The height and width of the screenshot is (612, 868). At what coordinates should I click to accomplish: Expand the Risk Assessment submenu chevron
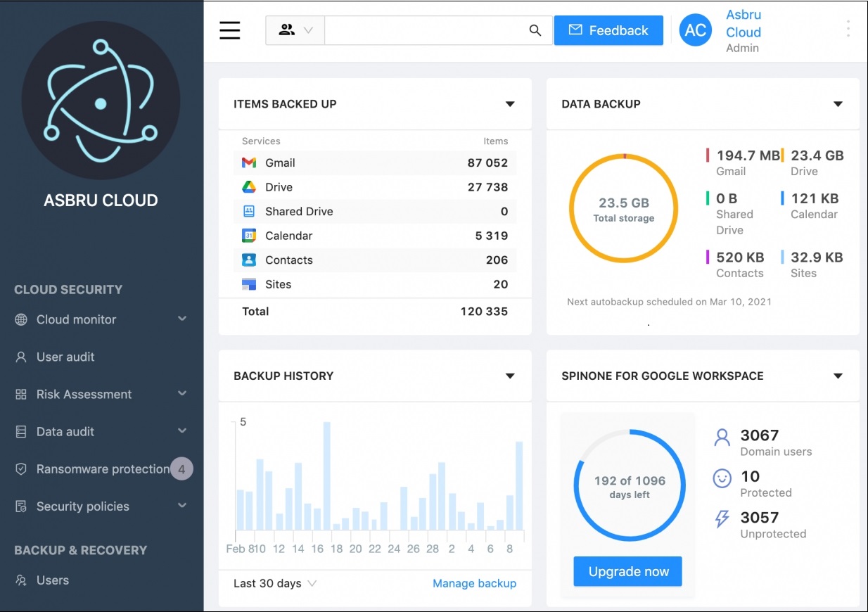[182, 393]
